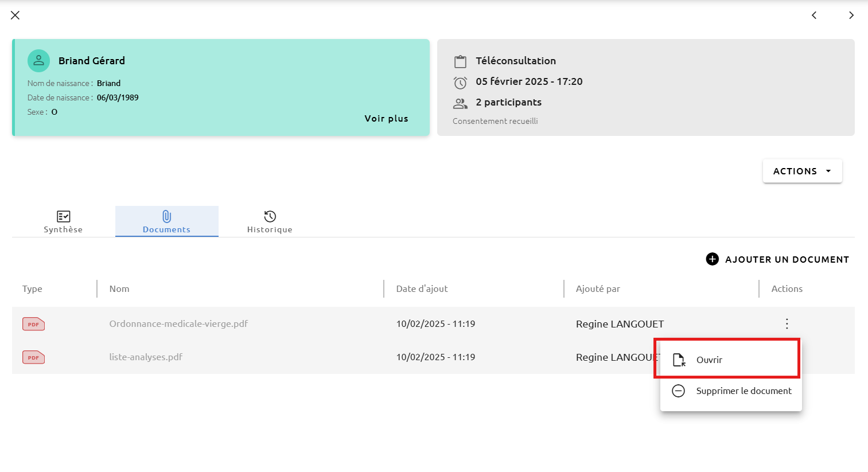Screen dimensions: 868x472
Task: Click the Consentement recueilli label
Action: pos(495,121)
